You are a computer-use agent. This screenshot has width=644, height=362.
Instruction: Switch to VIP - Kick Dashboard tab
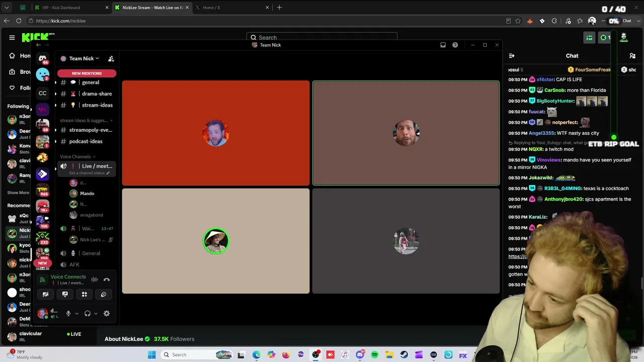click(x=70, y=8)
